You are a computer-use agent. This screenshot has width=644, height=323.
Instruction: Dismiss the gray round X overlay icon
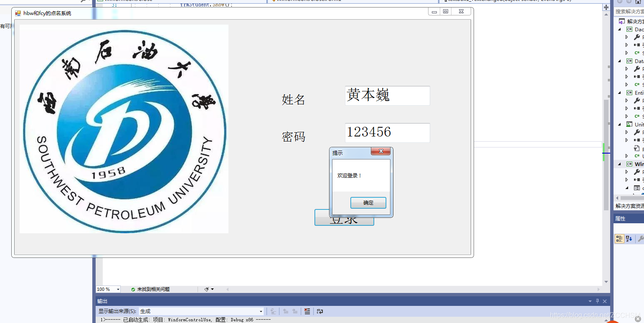(638, 319)
